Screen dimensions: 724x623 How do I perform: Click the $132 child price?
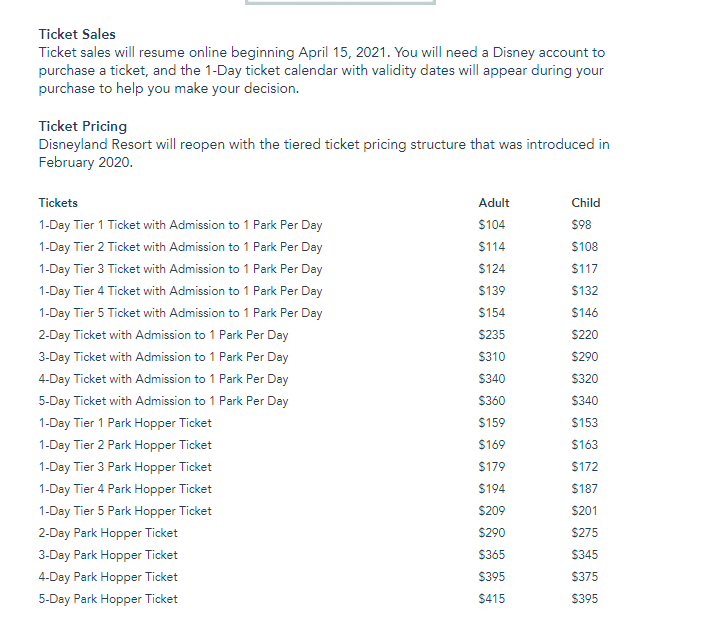tap(584, 291)
